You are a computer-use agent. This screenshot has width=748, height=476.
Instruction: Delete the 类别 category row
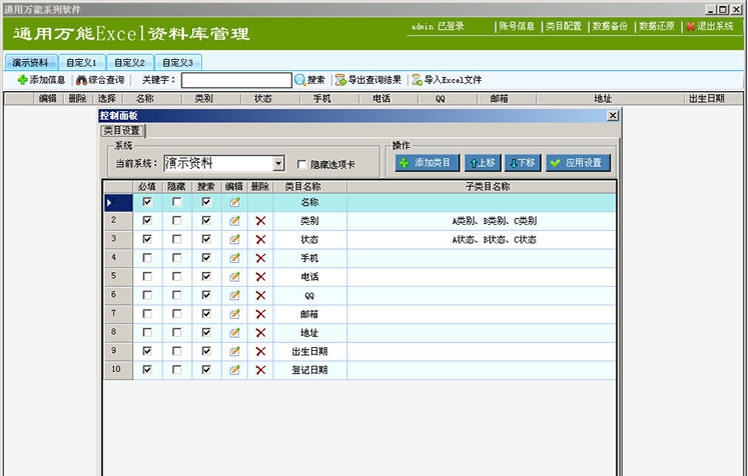coord(260,221)
